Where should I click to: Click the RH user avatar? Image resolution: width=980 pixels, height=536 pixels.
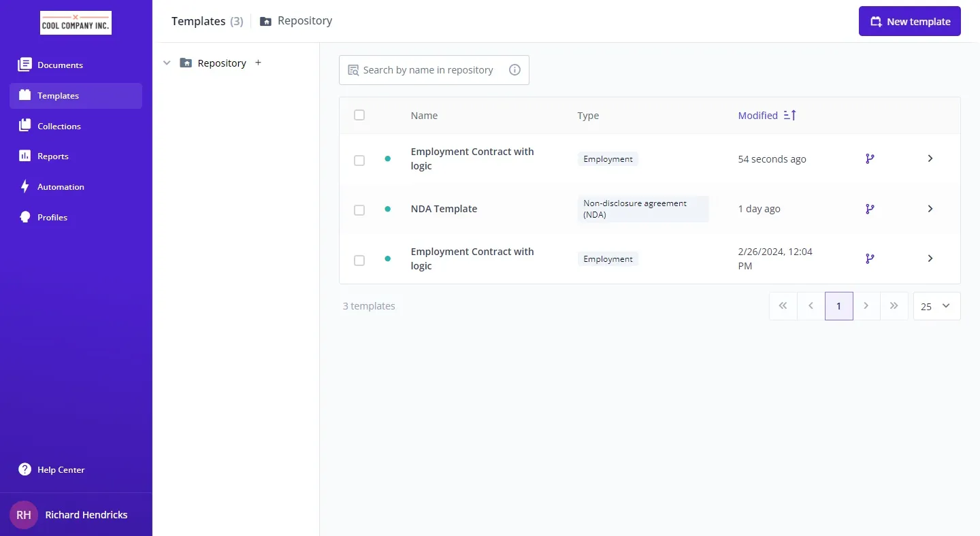point(24,515)
